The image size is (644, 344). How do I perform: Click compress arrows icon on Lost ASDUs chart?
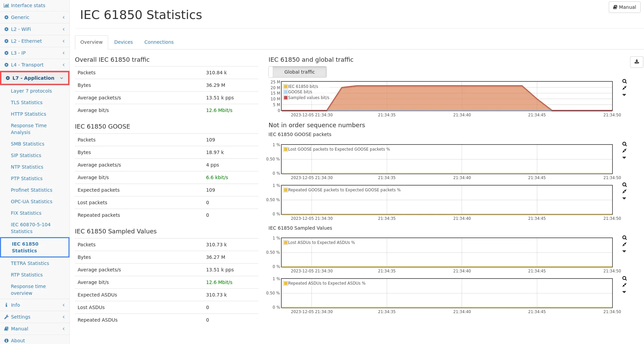(x=624, y=245)
